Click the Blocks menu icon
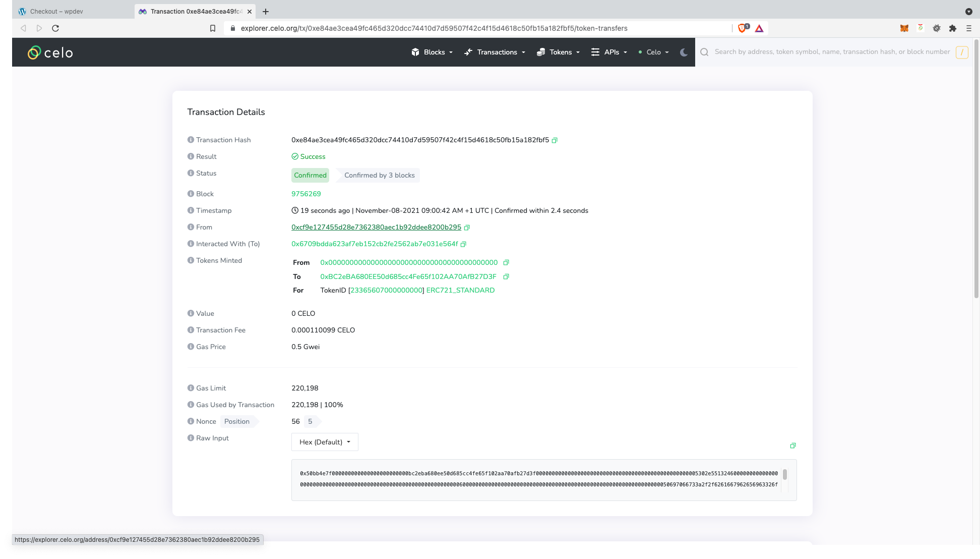Image resolution: width=980 pixels, height=559 pixels. tap(415, 52)
